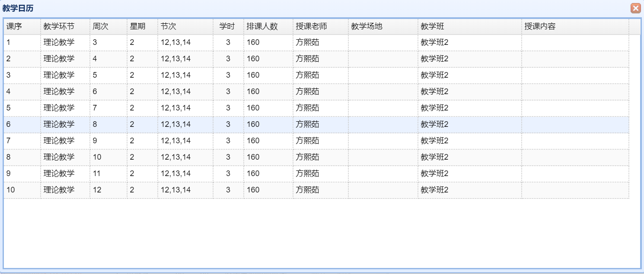
Task: Click 160 in course row 1
Action: (x=253, y=42)
